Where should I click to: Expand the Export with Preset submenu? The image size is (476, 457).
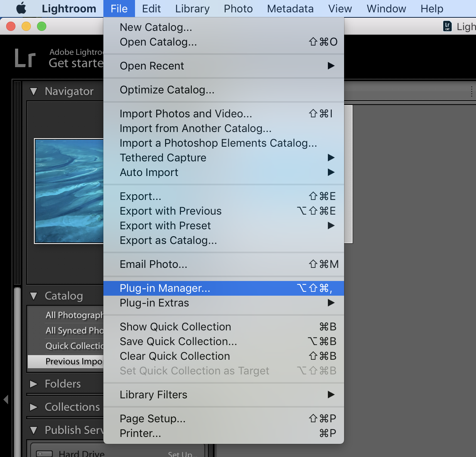(x=224, y=226)
